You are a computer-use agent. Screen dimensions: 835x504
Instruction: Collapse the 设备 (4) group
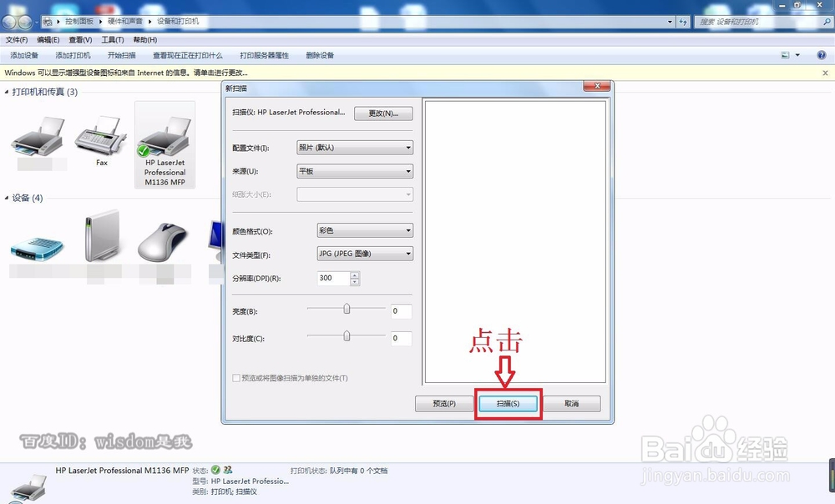[x=7, y=198]
